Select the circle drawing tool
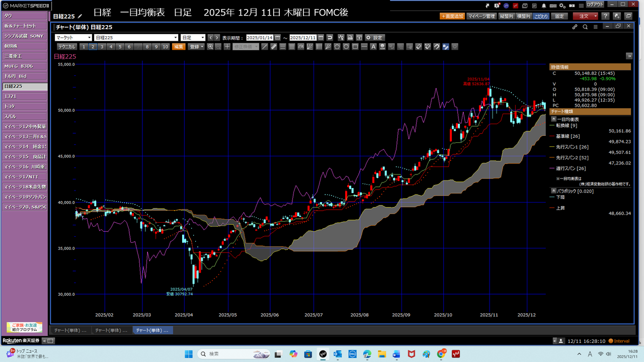 346,47
